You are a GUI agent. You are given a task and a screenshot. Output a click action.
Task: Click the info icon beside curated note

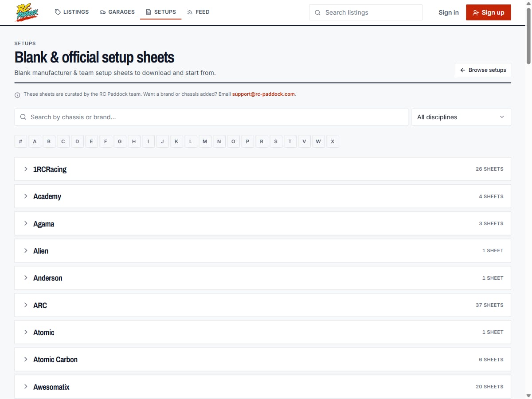pyautogui.click(x=17, y=94)
